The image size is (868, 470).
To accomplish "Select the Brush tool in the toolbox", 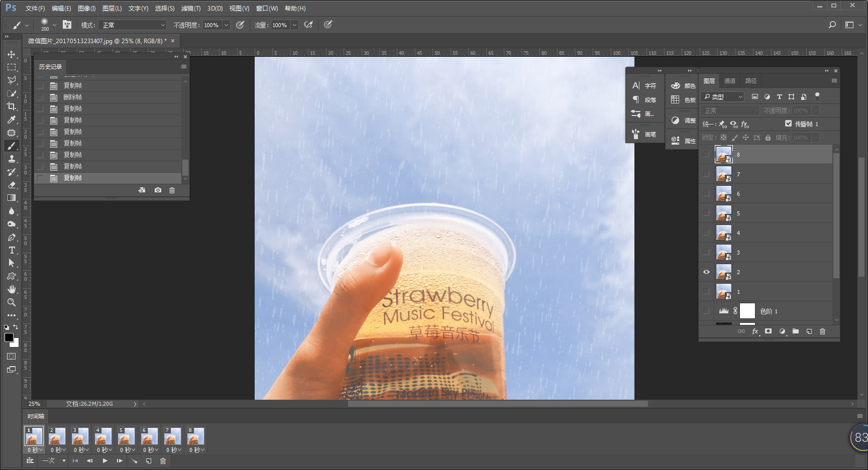I will pyautogui.click(x=12, y=146).
